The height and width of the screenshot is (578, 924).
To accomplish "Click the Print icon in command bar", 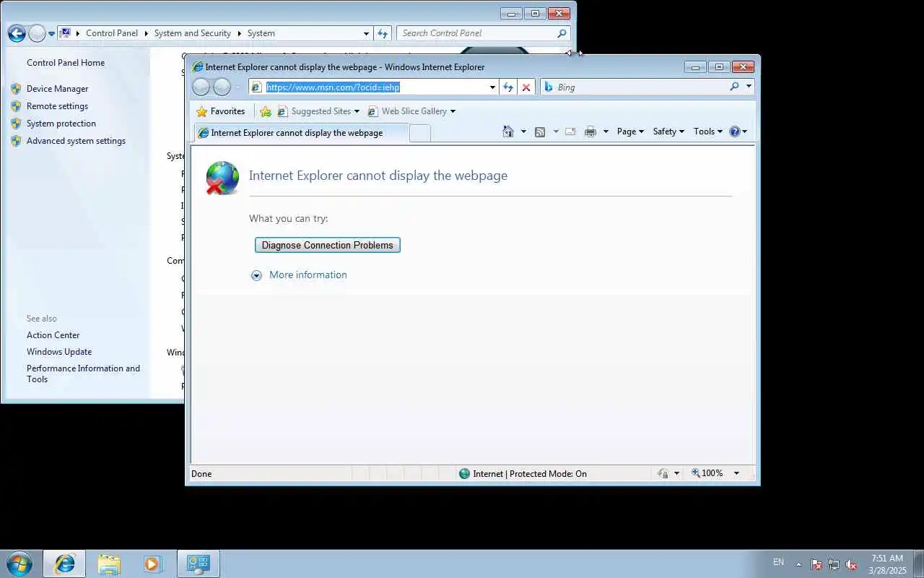I will (590, 131).
